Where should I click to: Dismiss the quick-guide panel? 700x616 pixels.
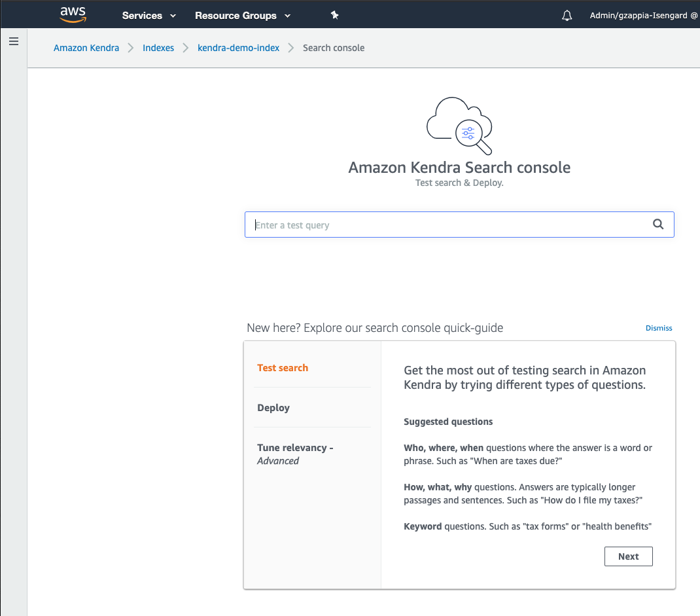pyautogui.click(x=659, y=328)
